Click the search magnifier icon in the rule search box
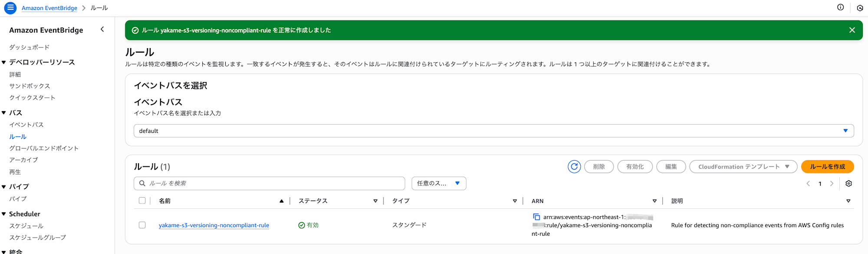Image resolution: width=868 pixels, height=254 pixels. point(142,183)
